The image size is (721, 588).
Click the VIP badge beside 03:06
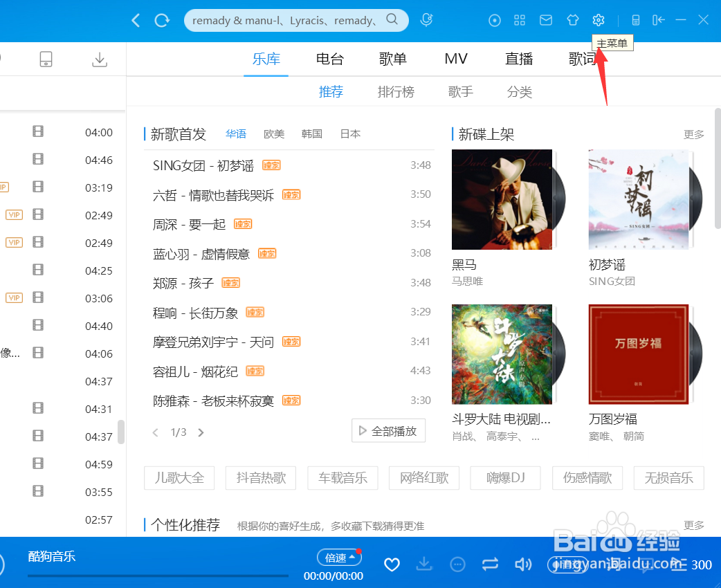click(15, 298)
